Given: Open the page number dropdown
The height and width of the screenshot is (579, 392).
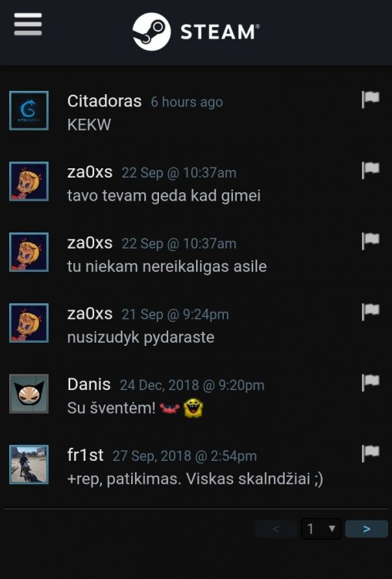Looking at the screenshot, I should (321, 529).
